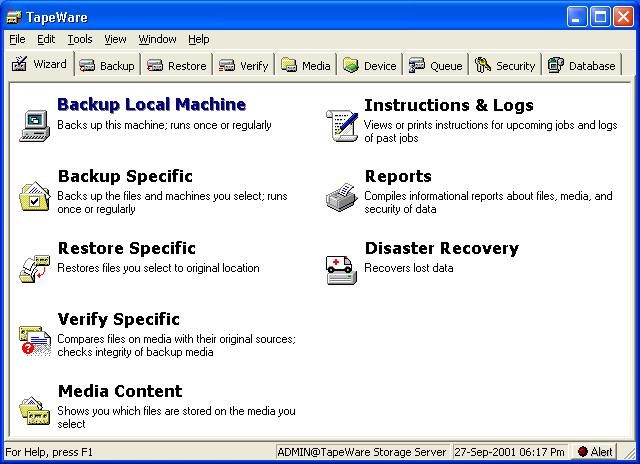Open the Help menu
Image resolution: width=640 pixels, height=464 pixels.
[199, 39]
